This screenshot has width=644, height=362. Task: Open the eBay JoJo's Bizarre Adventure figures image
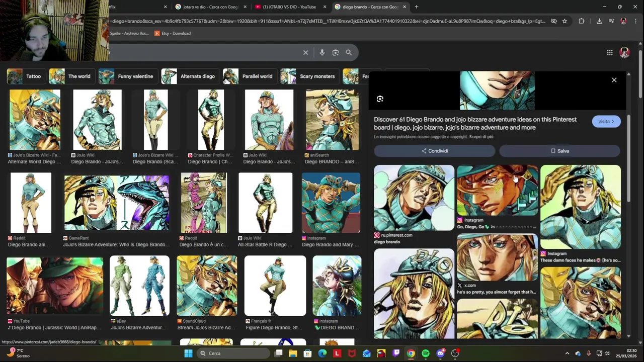(139, 286)
